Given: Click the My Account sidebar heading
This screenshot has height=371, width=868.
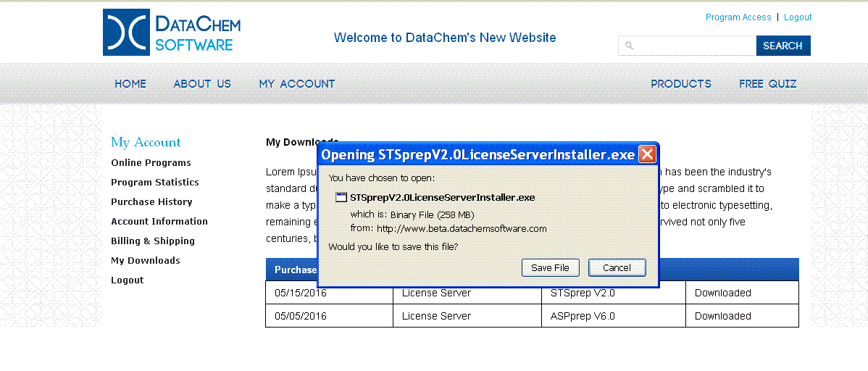Looking at the screenshot, I should 146,142.
